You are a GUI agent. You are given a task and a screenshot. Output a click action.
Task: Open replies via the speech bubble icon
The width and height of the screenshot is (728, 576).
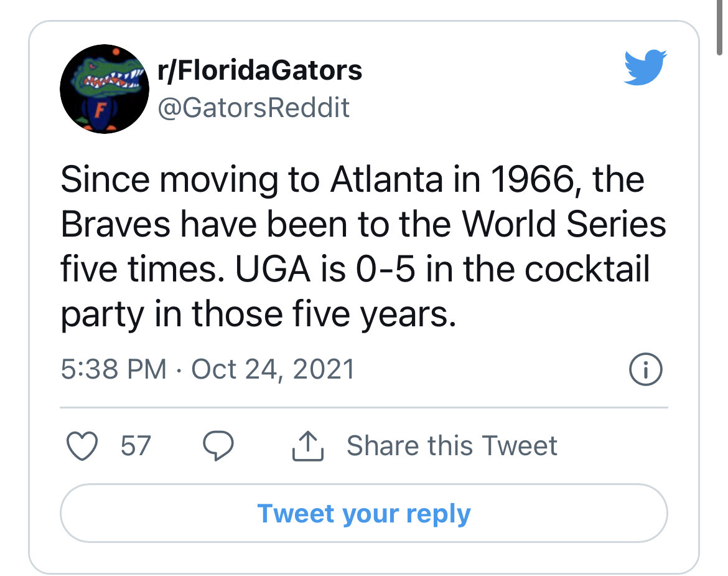pyautogui.click(x=218, y=446)
